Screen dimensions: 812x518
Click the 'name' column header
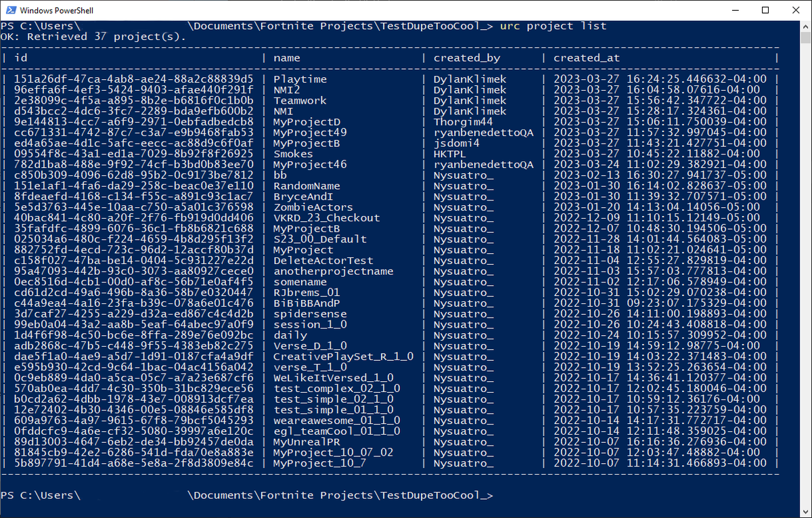click(x=287, y=58)
